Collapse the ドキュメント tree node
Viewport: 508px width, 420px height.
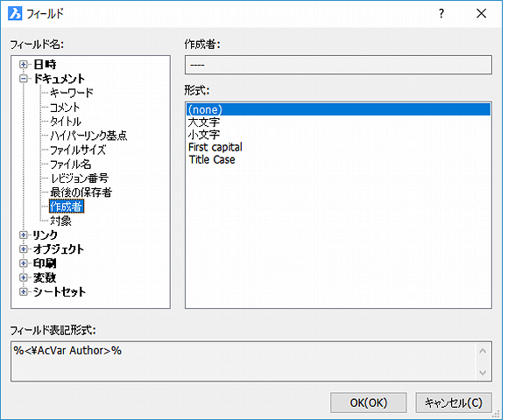tap(24, 79)
